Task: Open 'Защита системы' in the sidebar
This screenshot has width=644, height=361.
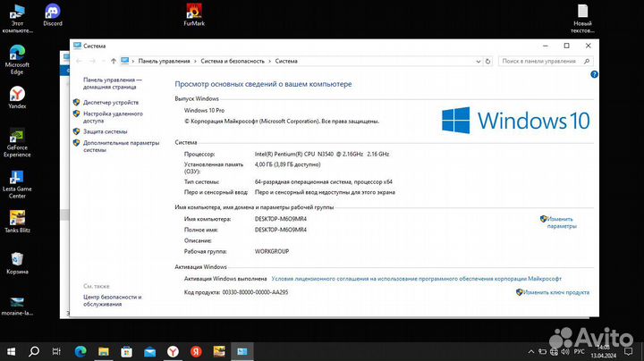Action: coord(106,131)
